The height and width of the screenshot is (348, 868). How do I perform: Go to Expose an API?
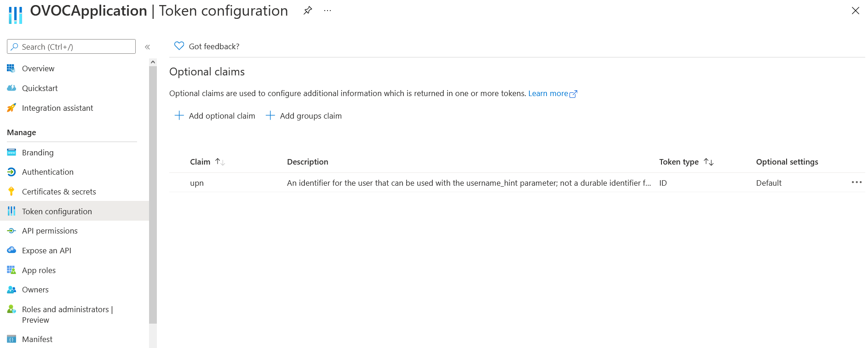(x=46, y=251)
